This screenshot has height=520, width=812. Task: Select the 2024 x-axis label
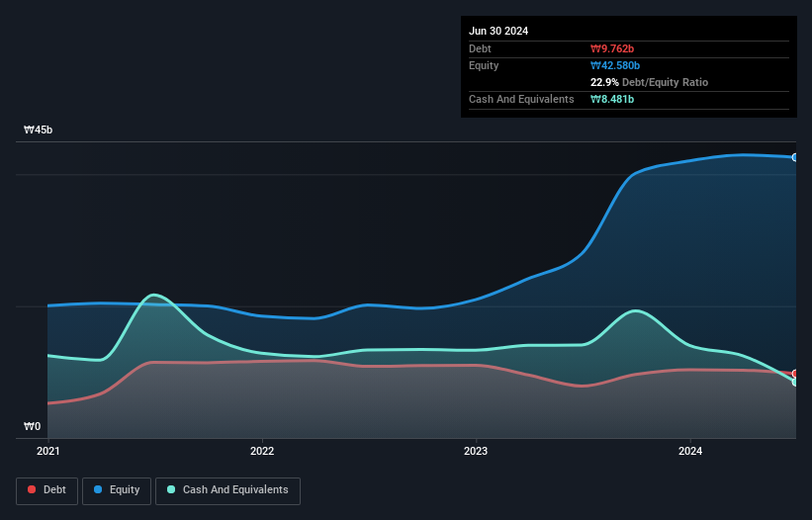(x=690, y=451)
